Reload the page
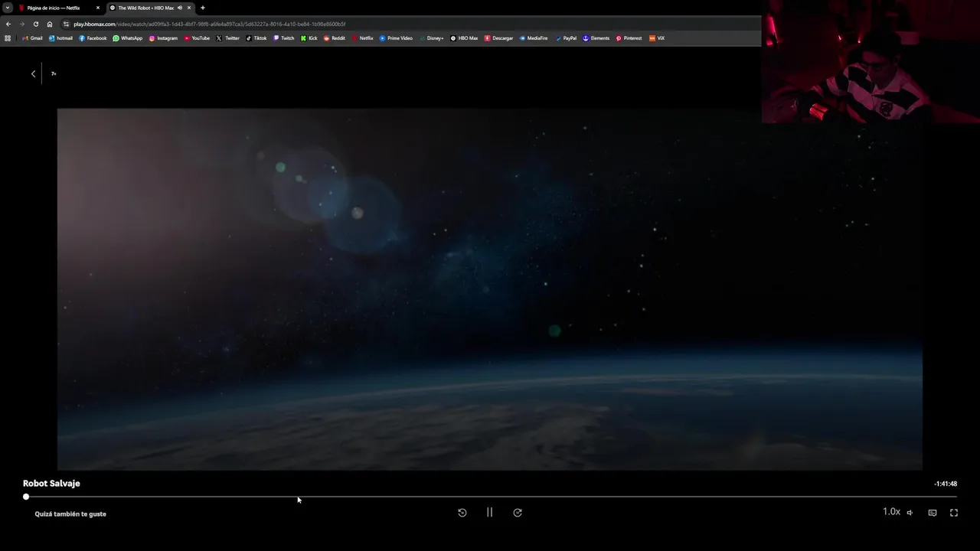Image resolution: width=980 pixels, height=551 pixels. tap(36, 24)
